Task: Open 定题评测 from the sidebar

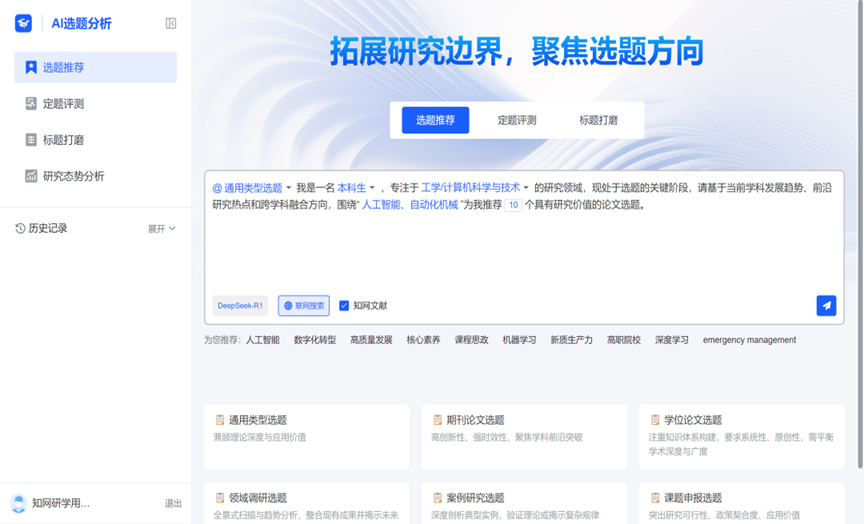Action: point(63,104)
